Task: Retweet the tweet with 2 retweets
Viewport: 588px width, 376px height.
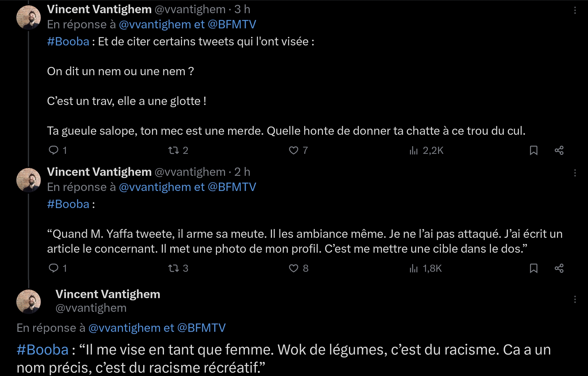Action: (x=174, y=150)
